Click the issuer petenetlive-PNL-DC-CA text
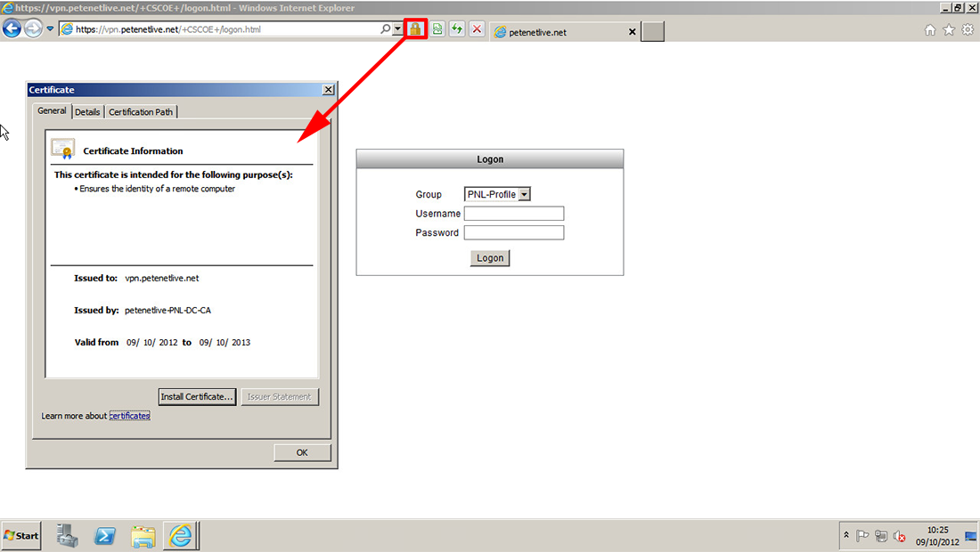 coord(167,311)
